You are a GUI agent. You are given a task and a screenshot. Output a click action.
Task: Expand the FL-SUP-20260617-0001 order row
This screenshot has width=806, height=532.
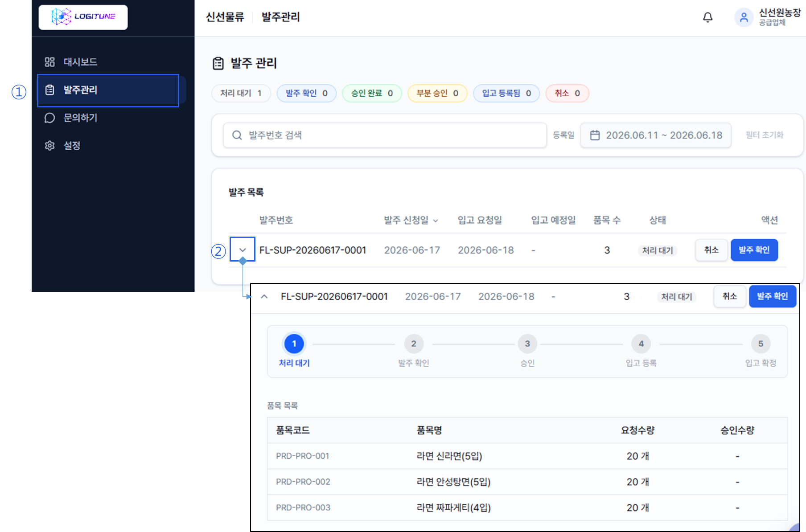(x=243, y=250)
